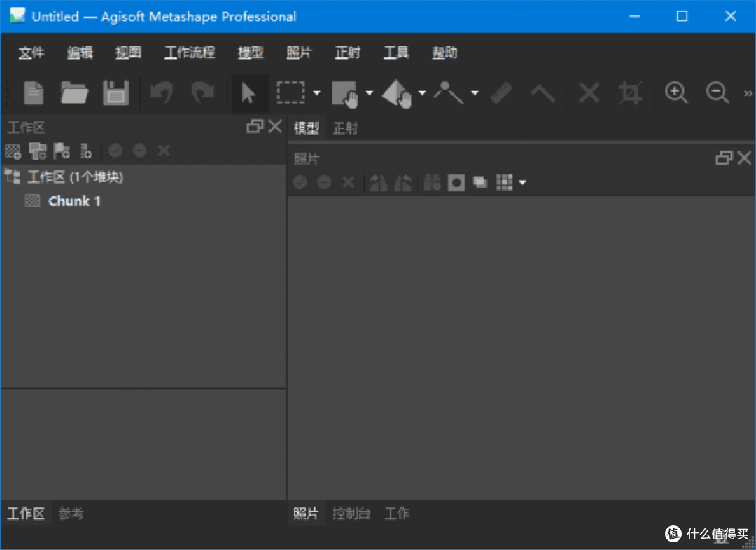Zoom out with magnifier minus
Screen dimensions: 756x550
[x=717, y=92]
